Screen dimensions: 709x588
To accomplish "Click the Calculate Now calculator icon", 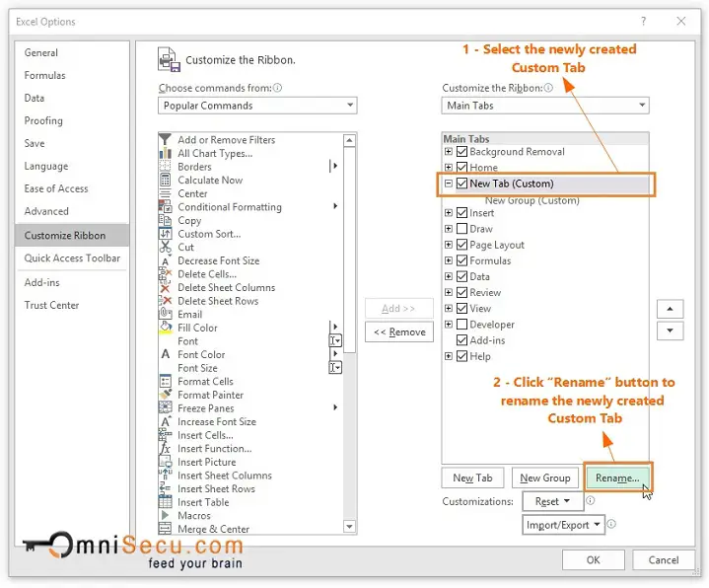I will pos(165,180).
